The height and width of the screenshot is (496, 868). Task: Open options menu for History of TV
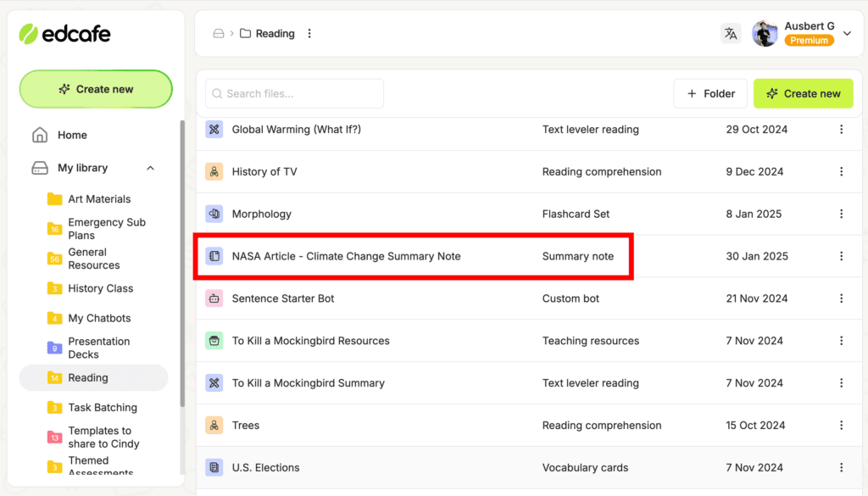pyautogui.click(x=842, y=171)
